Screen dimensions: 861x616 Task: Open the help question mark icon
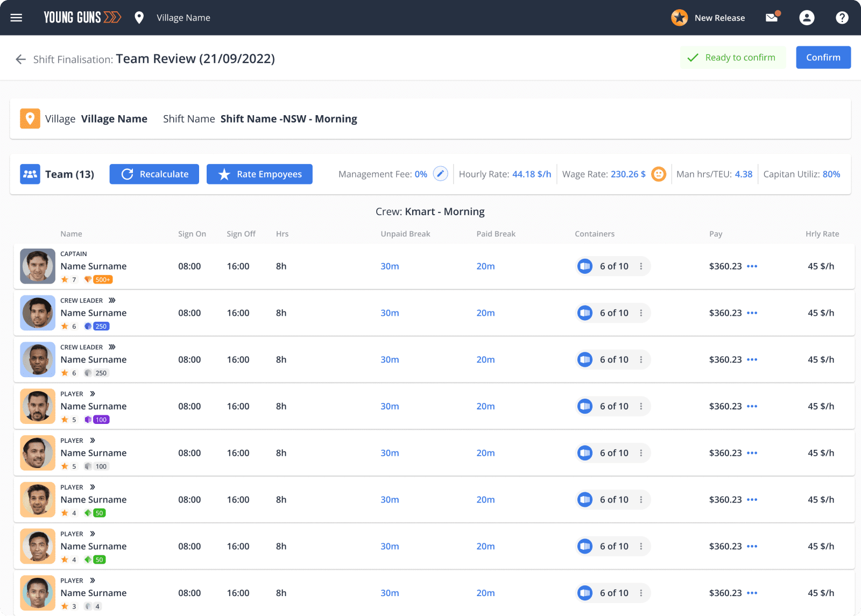842,18
